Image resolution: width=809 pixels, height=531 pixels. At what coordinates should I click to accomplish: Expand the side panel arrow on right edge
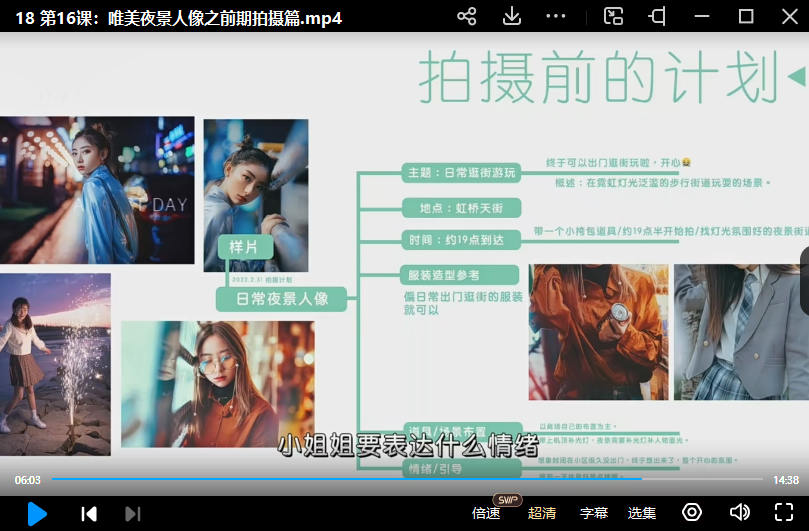click(803, 268)
